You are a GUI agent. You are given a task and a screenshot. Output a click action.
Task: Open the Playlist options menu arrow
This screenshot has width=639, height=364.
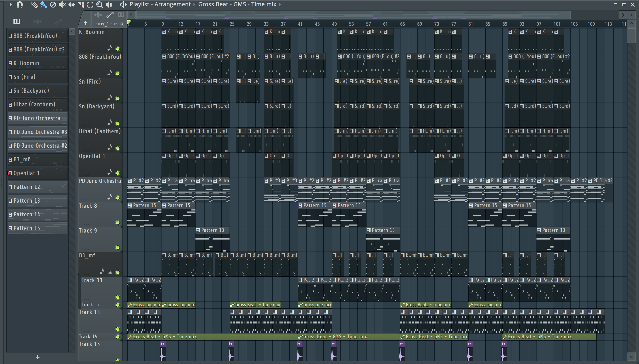point(10,4)
